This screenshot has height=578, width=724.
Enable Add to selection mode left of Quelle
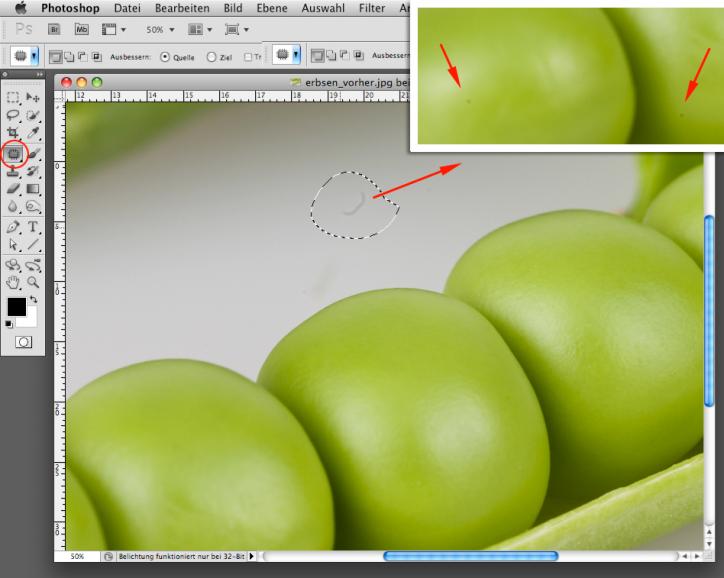click(69, 57)
